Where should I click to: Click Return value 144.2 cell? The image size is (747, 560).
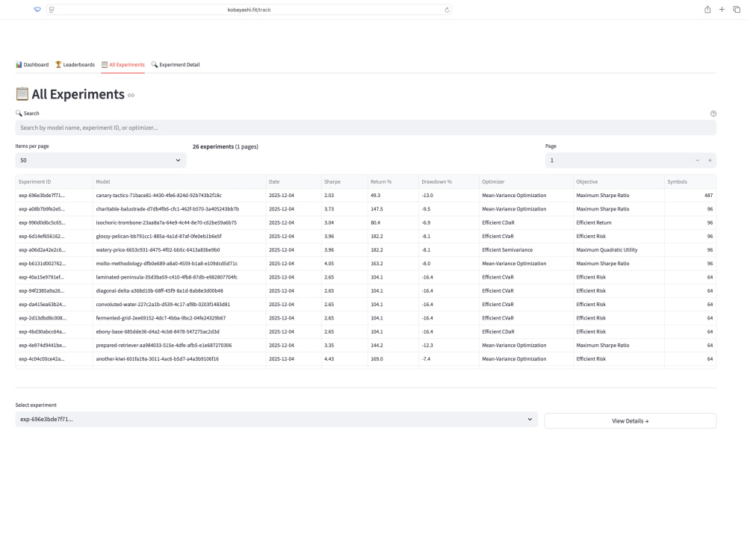tap(393, 346)
